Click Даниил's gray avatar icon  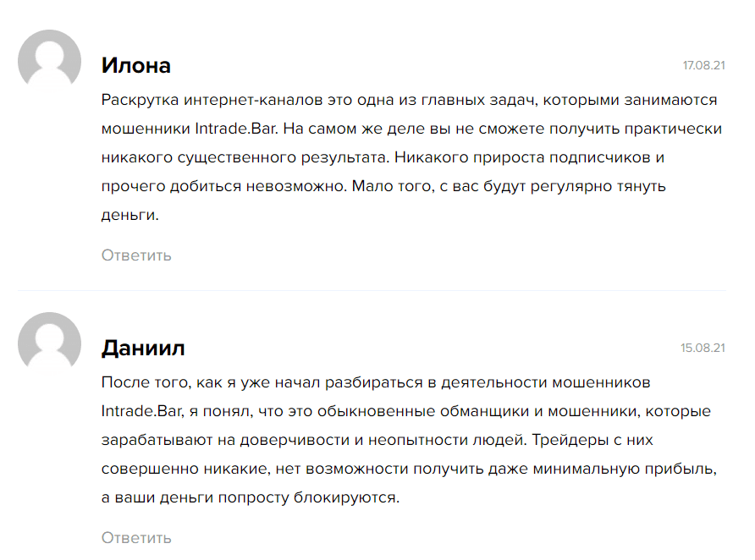coord(50,343)
